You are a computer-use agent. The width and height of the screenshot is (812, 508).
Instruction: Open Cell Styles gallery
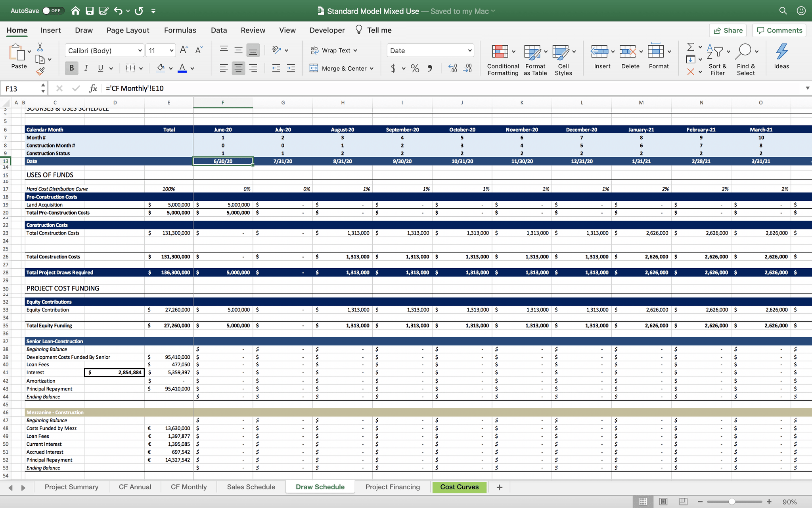coord(563,60)
